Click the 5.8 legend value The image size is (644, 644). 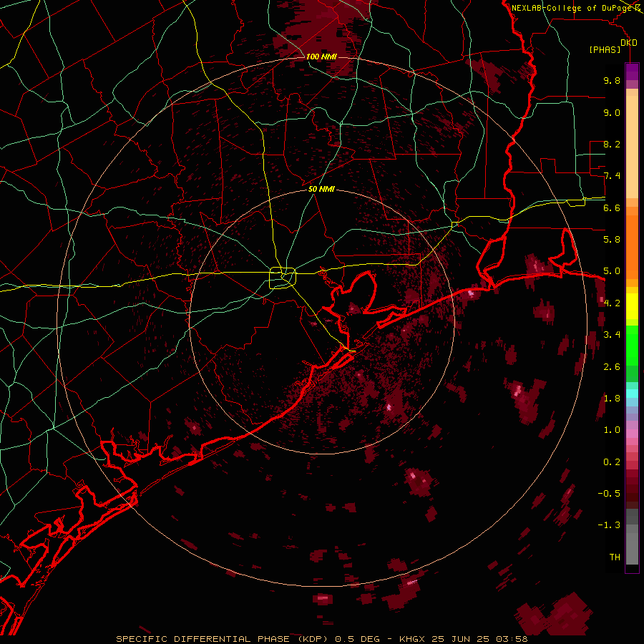[612, 239]
